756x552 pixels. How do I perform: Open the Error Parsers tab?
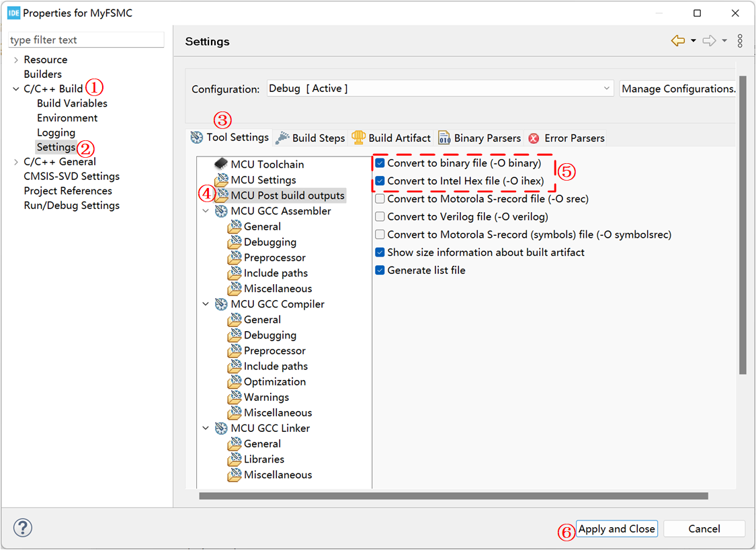(566, 138)
